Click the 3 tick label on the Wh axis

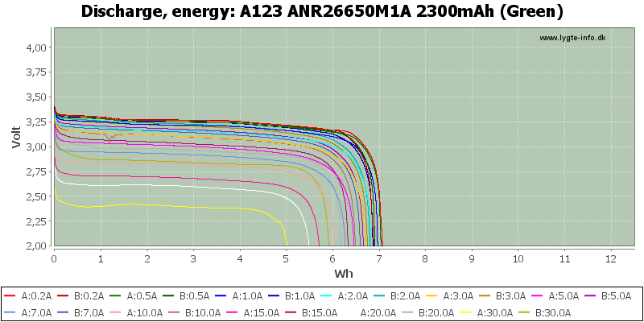point(193,259)
